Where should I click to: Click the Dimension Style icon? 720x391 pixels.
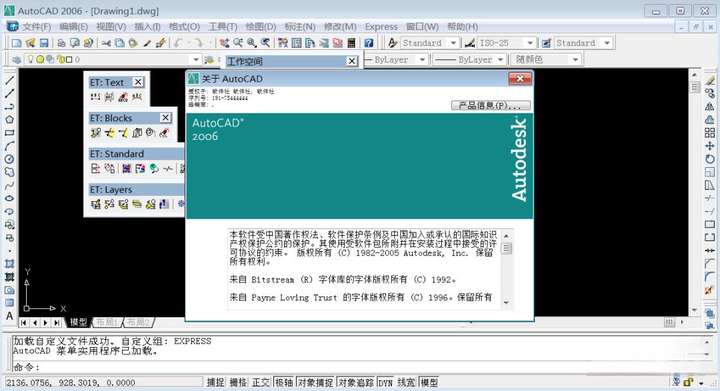coord(469,43)
